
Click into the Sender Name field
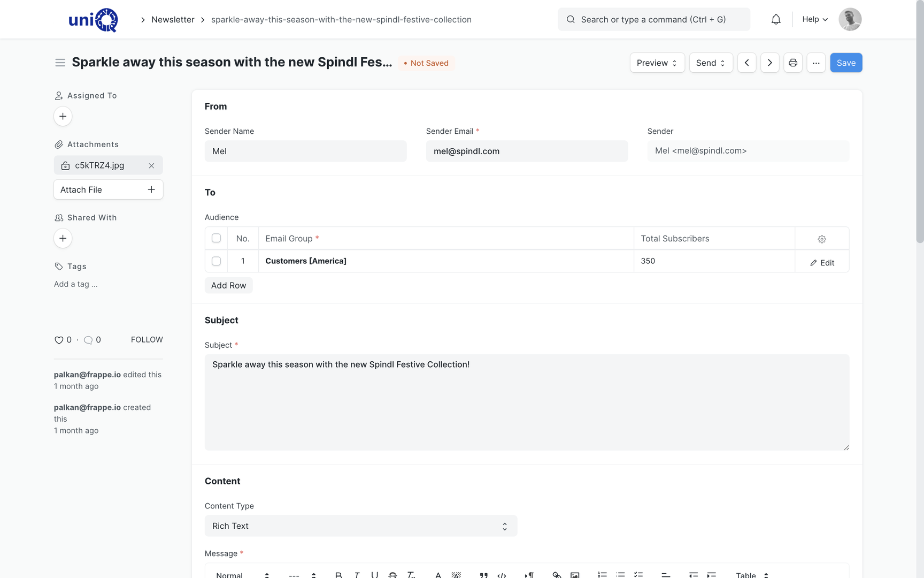pos(305,151)
